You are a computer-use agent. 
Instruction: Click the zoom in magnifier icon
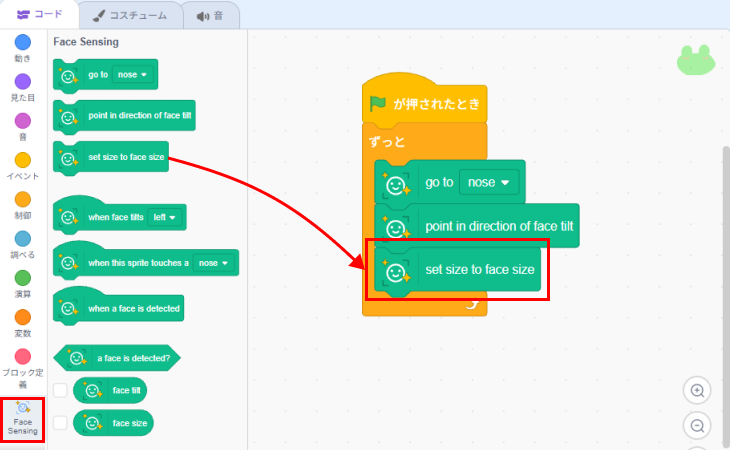(697, 390)
